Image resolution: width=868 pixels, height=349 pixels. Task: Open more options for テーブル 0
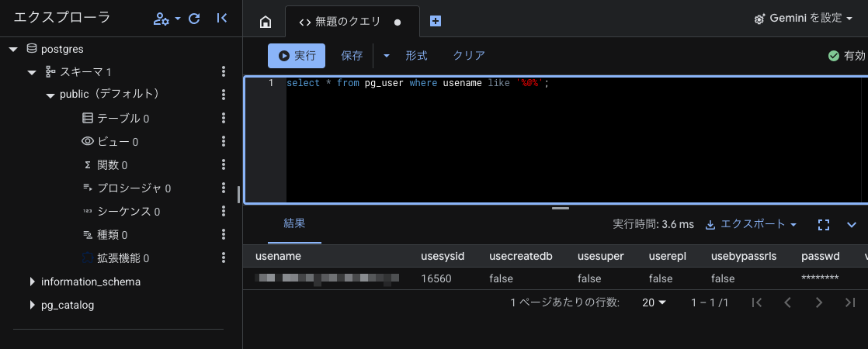tap(224, 118)
